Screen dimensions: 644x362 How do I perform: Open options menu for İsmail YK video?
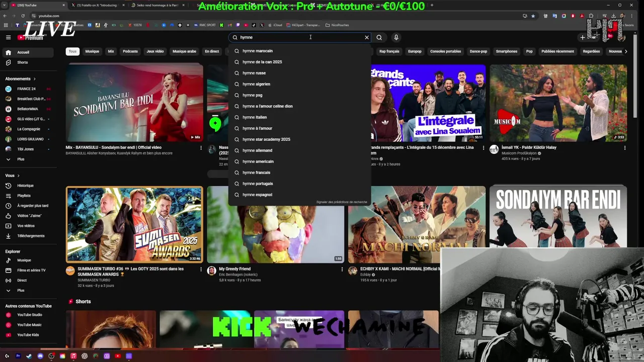625,148
